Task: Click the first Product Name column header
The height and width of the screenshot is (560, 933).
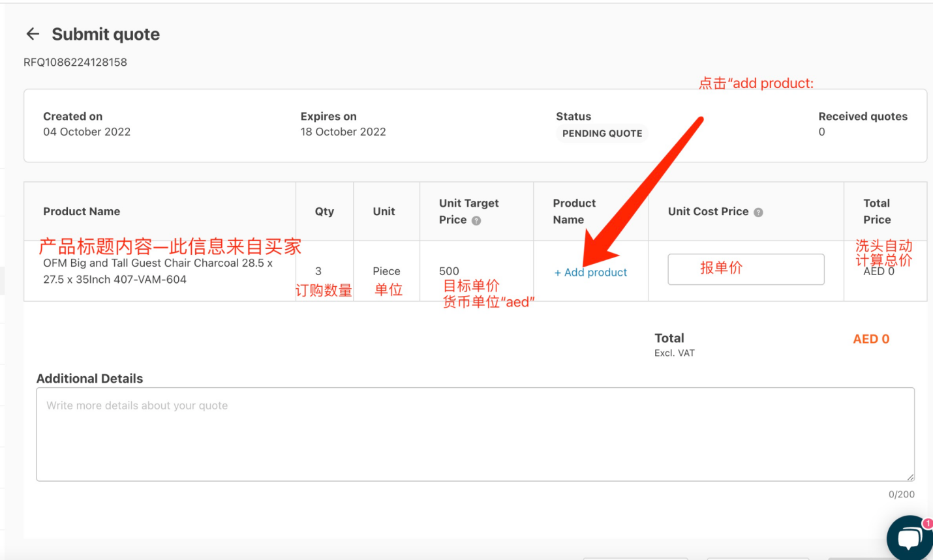Action: (x=82, y=211)
